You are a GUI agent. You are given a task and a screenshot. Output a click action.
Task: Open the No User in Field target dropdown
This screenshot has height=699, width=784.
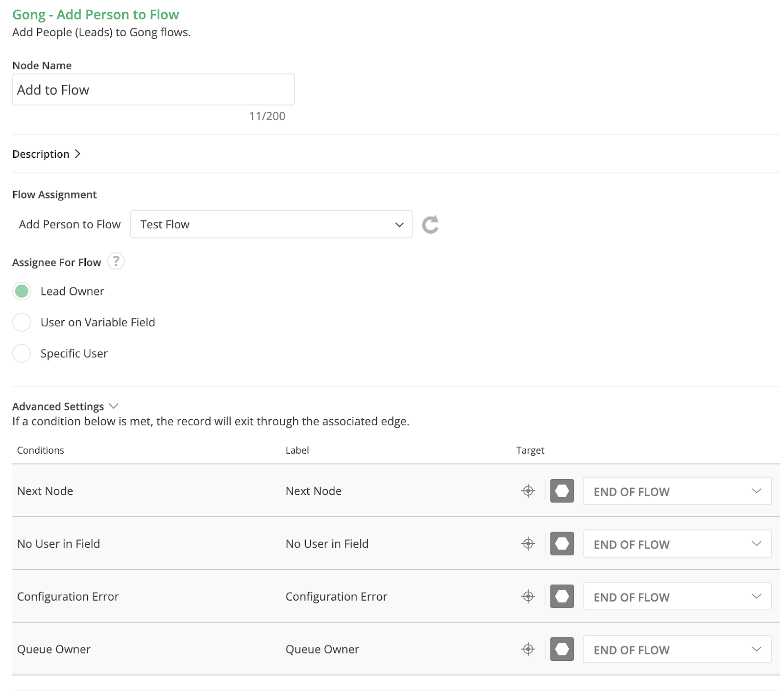tap(677, 544)
